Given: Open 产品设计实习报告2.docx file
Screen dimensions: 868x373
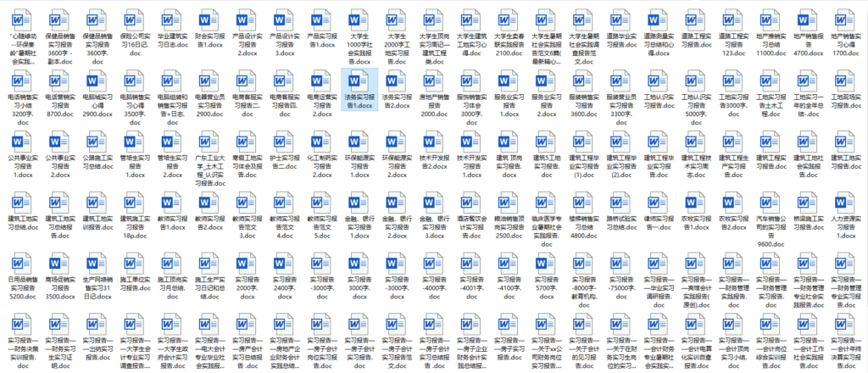Looking at the screenshot, I should click(244, 19).
